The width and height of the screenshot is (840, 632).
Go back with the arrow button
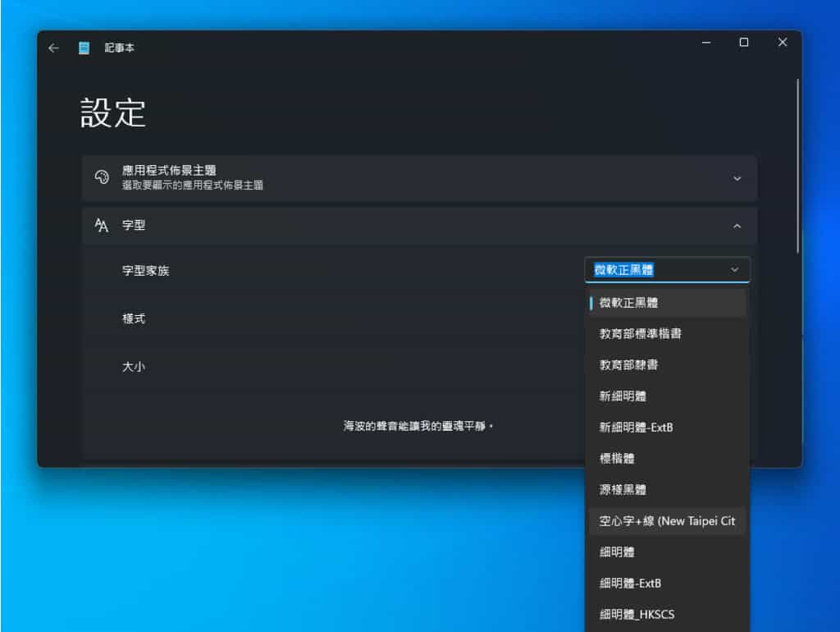click(x=53, y=48)
